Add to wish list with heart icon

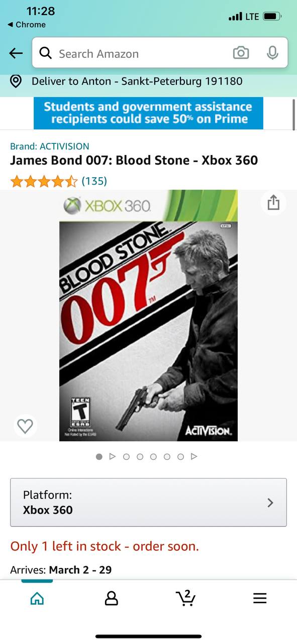[25, 426]
